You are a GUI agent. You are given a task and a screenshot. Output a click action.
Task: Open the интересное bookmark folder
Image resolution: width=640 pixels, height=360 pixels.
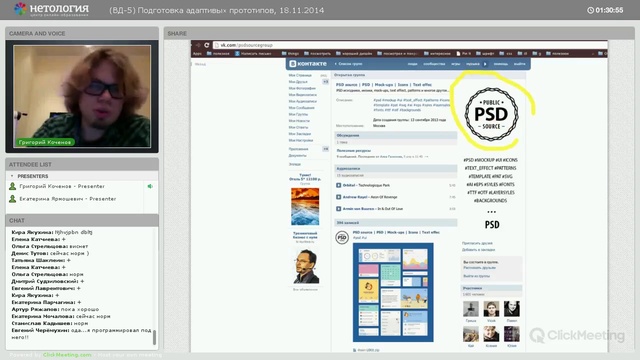coord(437,53)
